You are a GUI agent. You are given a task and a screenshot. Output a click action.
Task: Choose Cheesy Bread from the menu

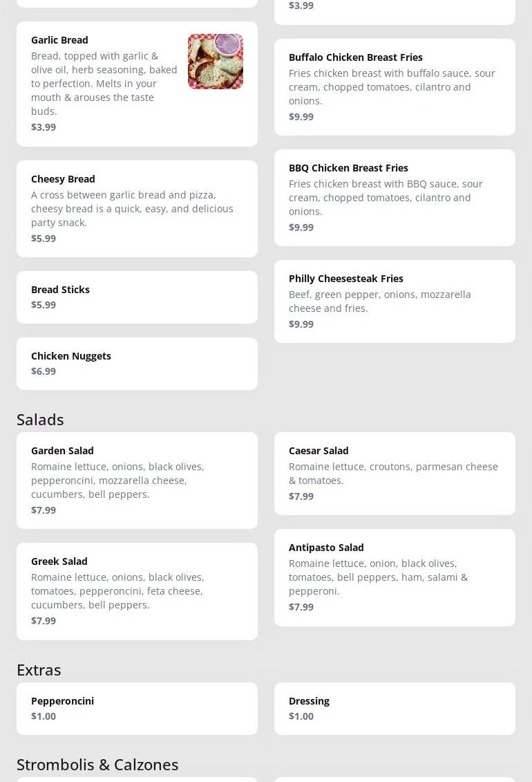coord(137,208)
